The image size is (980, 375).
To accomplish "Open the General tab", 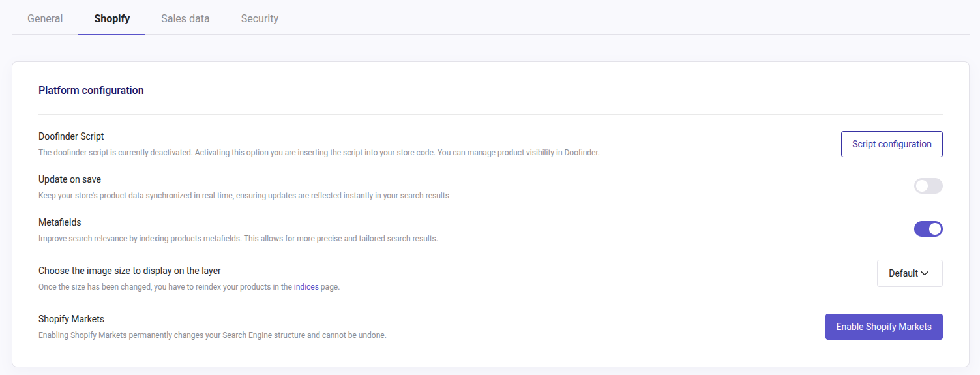I will tap(45, 18).
